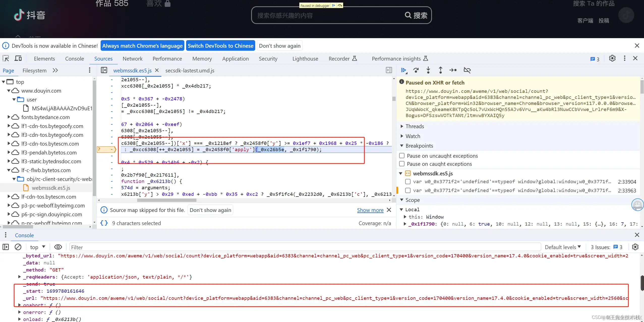Enable Pause on uncaught exceptions
Screen dimensions: 644x322
[x=402, y=156]
